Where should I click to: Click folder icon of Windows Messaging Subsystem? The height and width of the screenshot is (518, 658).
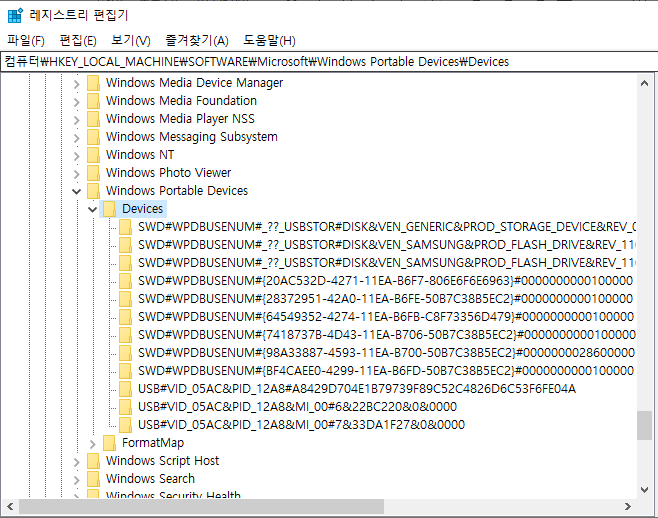(93, 137)
